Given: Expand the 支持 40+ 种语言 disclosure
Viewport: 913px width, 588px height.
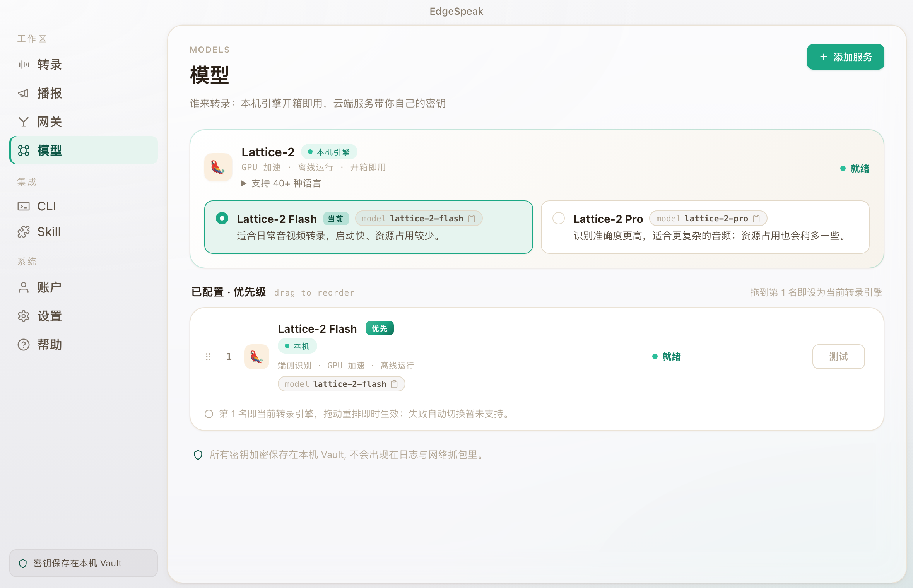Looking at the screenshot, I should (x=281, y=183).
